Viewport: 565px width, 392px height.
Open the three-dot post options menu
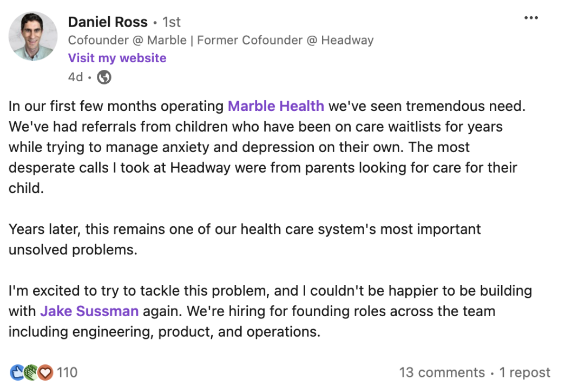point(531,18)
